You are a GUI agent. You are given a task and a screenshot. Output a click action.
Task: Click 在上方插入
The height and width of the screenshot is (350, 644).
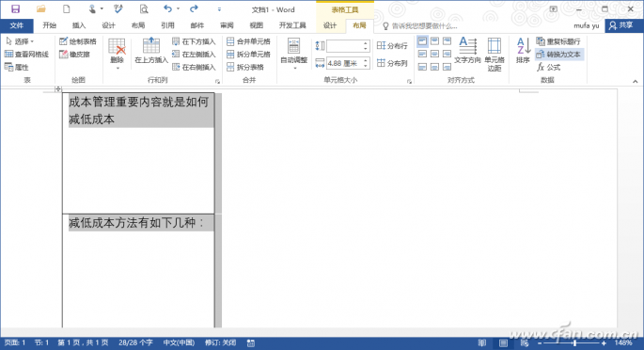tap(151, 51)
